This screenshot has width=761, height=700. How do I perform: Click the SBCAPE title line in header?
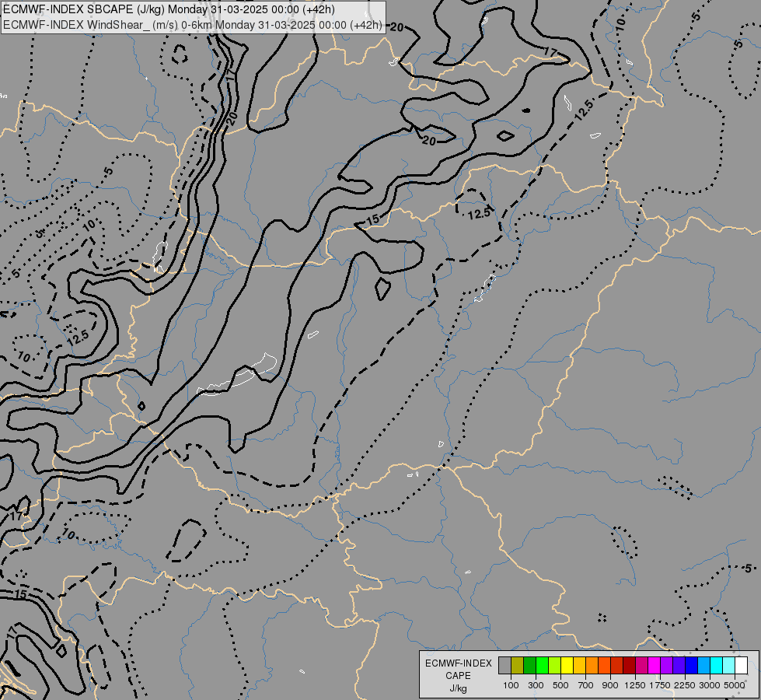(x=169, y=9)
